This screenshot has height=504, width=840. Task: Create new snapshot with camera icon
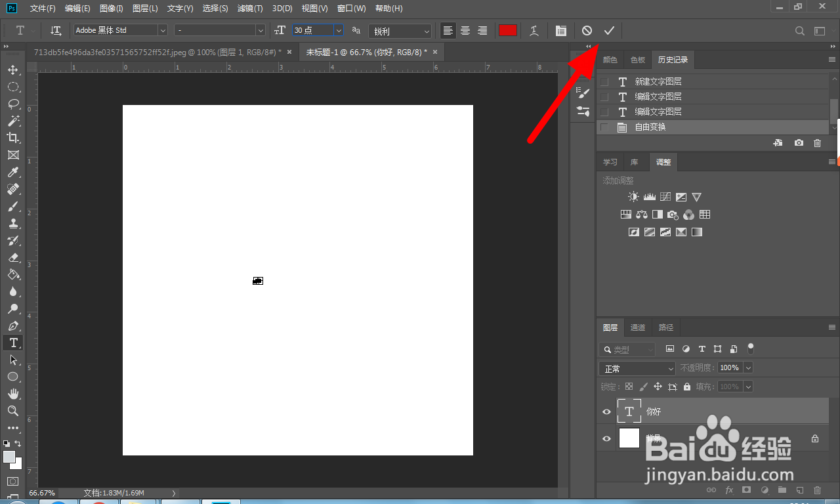pyautogui.click(x=799, y=143)
